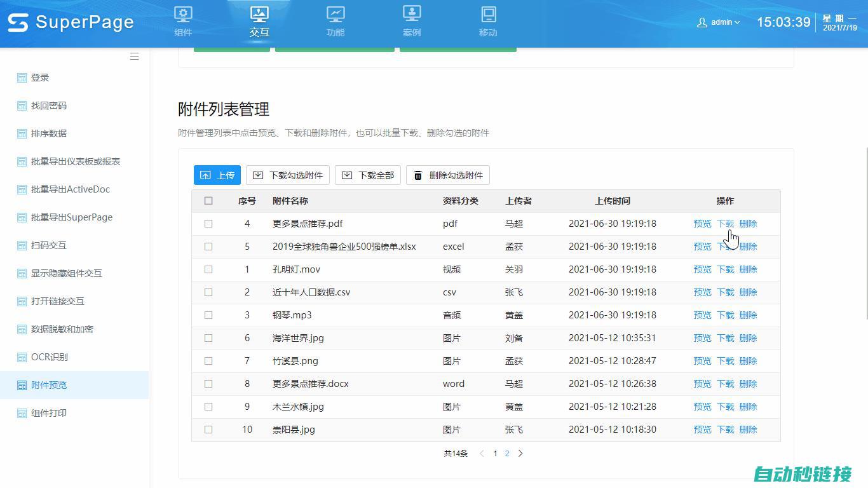The width and height of the screenshot is (868, 488).
Task: Click the icon beside 打开链接交互
Action: pyautogui.click(x=22, y=301)
